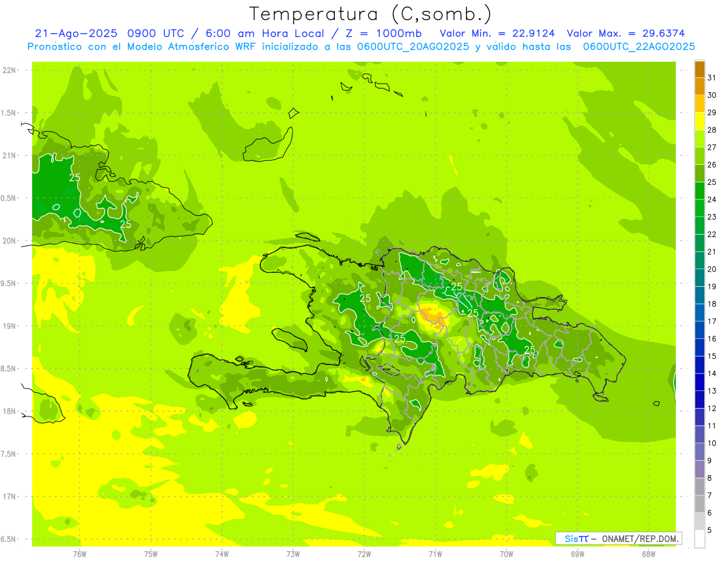Click the legend value "5"
728x562 pixels.
[x=710, y=530]
